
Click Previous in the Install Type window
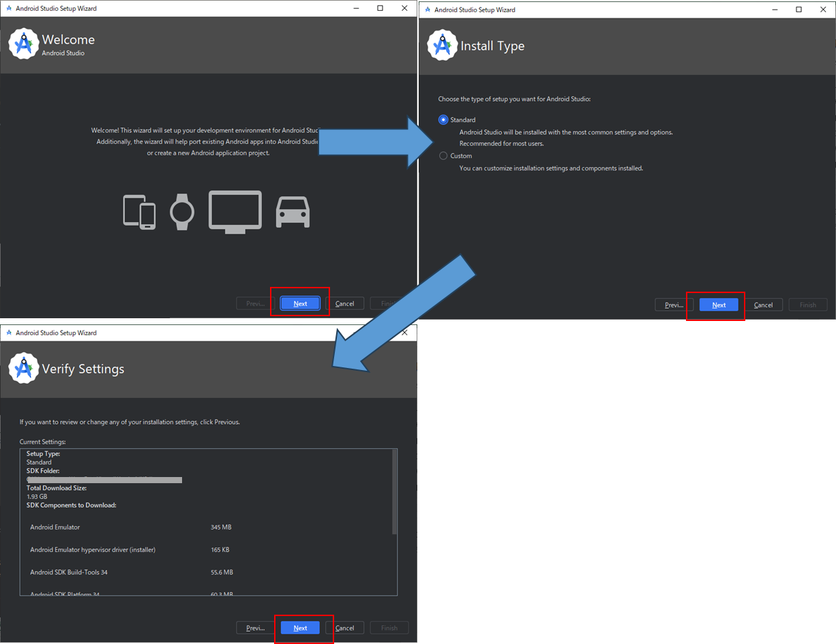pyautogui.click(x=674, y=305)
